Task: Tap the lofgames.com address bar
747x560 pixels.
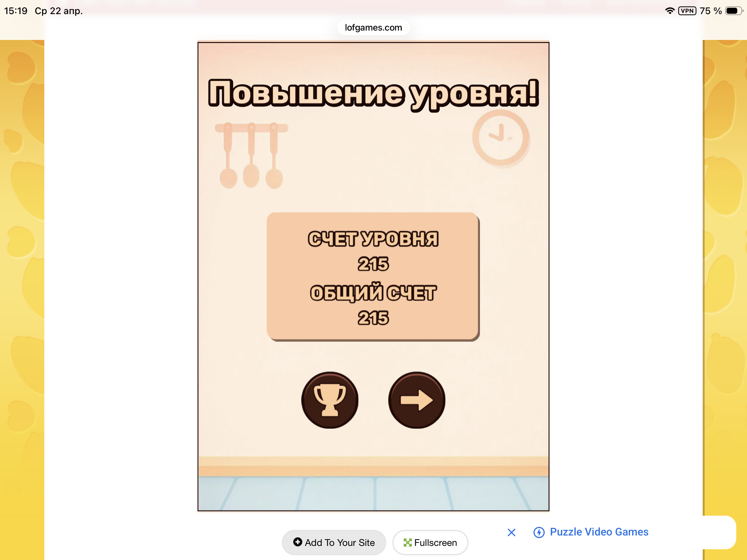Action: (x=373, y=28)
